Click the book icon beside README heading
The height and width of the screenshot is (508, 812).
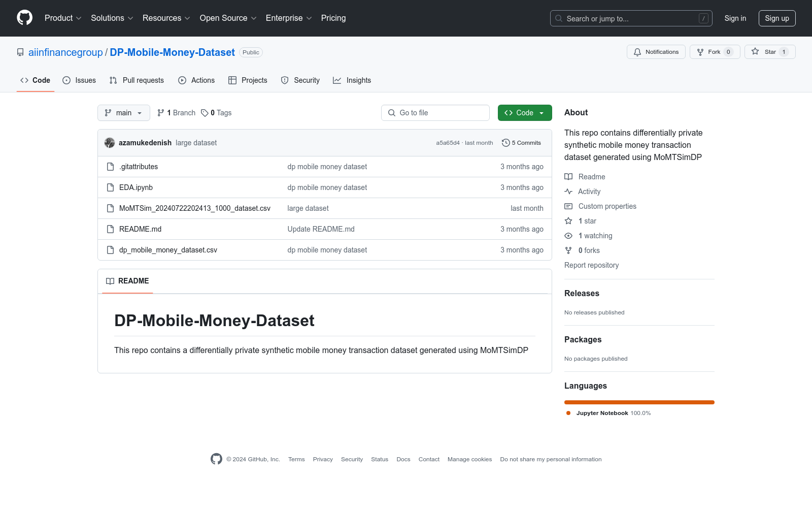[x=110, y=281]
